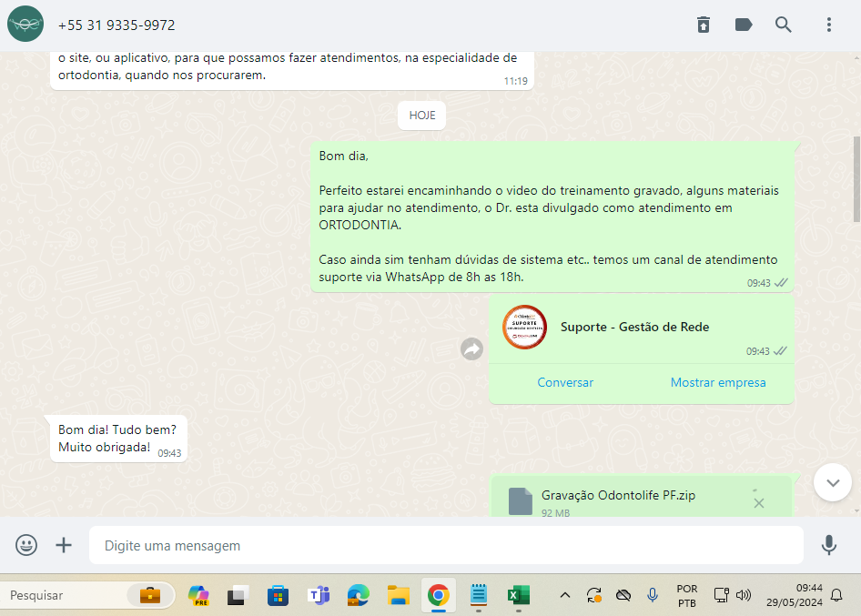861x616 pixels.
Task: Click the label tag icon in header
Action: [x=744, y=25]
